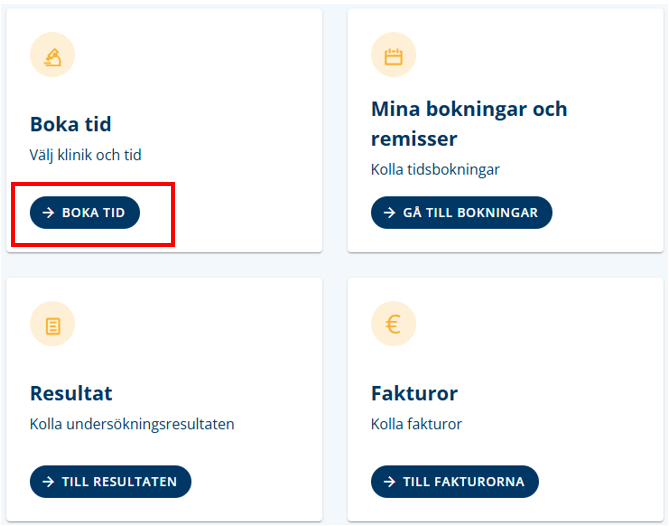Viewport: 669px width, 526px height.
Task: Select the document icon above Resultat
Action: (52, 324)
